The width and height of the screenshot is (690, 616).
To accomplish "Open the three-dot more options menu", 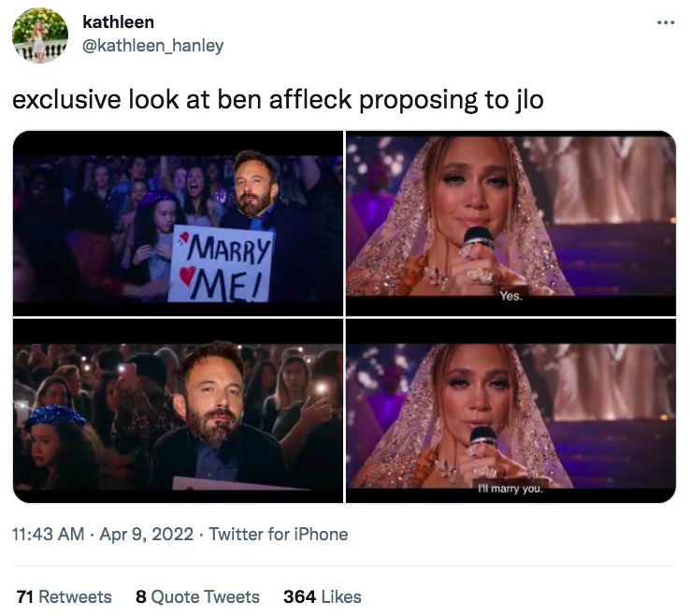I will pos(666,22).
